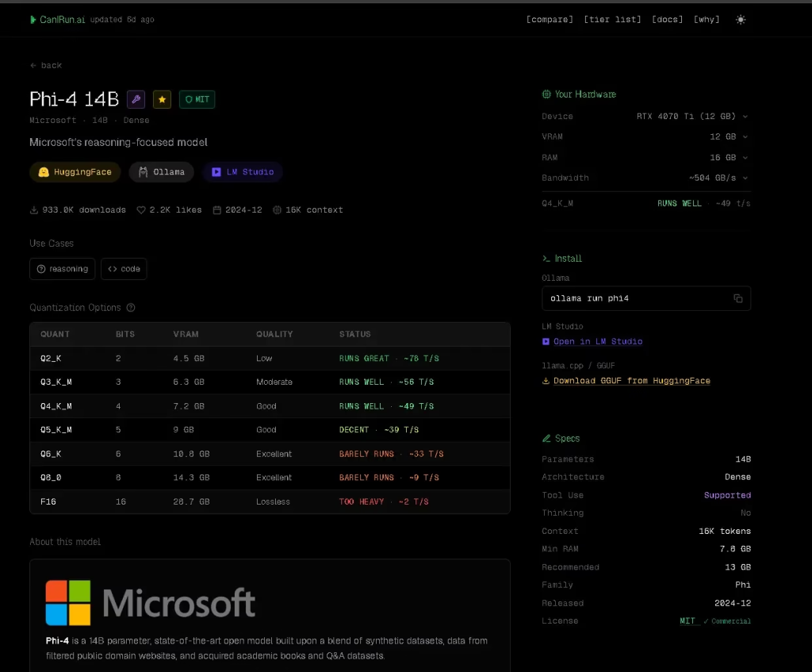The image size is (812, 672).
Task: Click the purple tool-use wrench badge
Action: [x=136, y=99]
